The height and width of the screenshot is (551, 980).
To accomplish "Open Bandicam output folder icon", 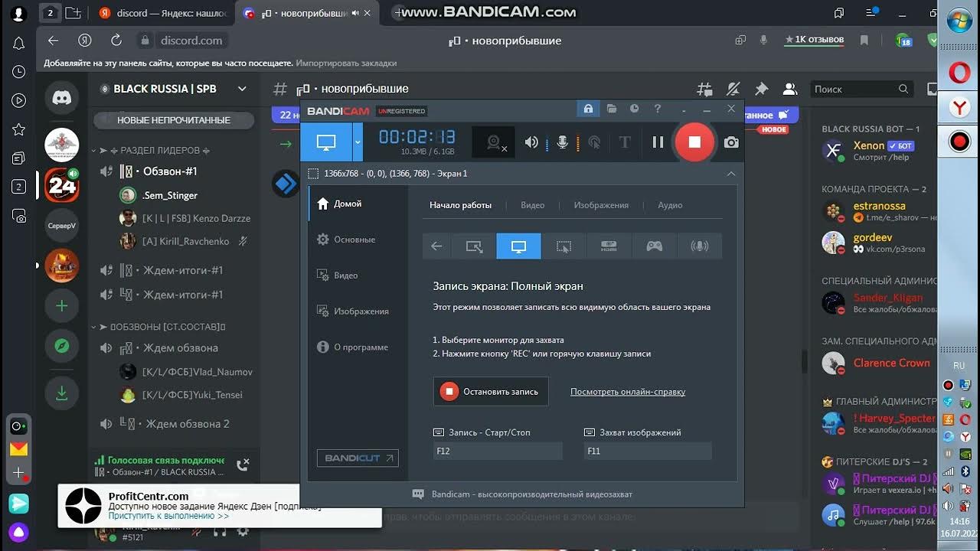I will click(x=612, y=109).
